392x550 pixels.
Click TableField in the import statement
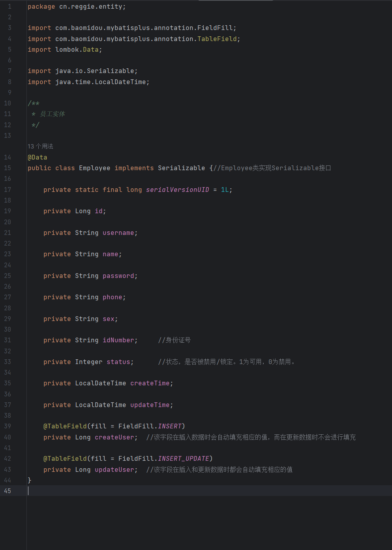click(217, 39)
